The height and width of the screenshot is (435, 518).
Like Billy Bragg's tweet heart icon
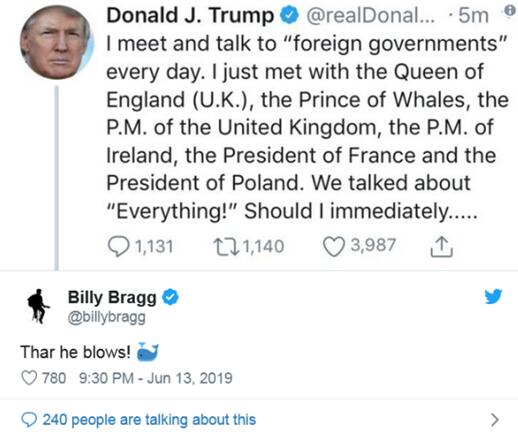pyautogui.click(x=29, y=378)
